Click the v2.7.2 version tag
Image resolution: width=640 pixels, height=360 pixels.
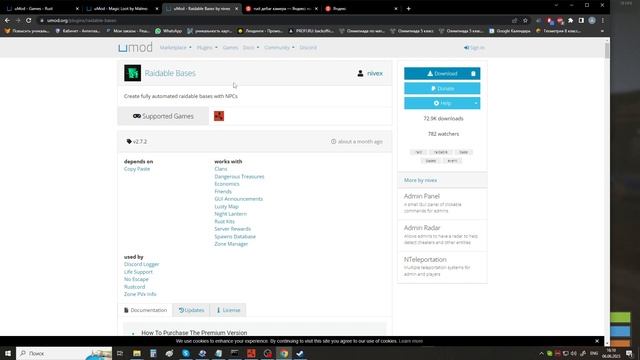[137, 142]
